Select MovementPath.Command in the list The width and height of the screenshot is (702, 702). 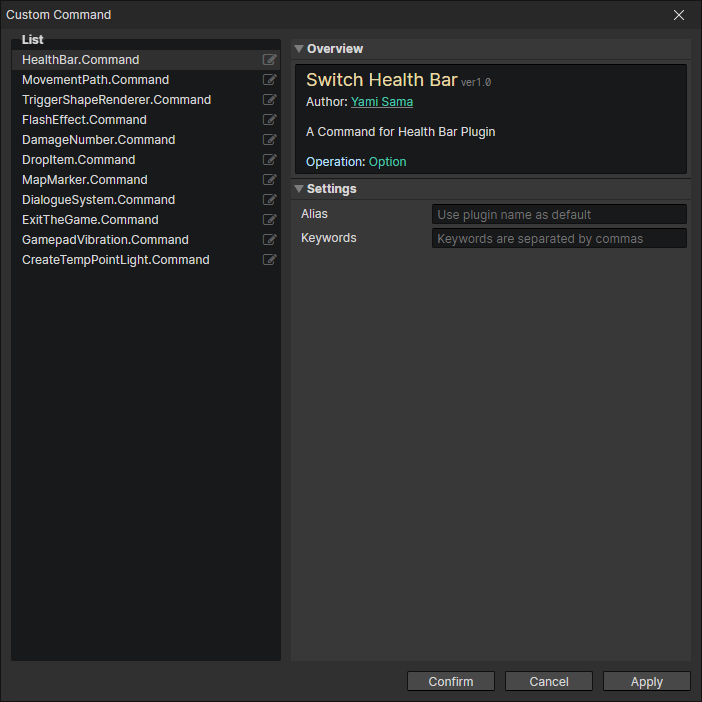click(146, 80)
